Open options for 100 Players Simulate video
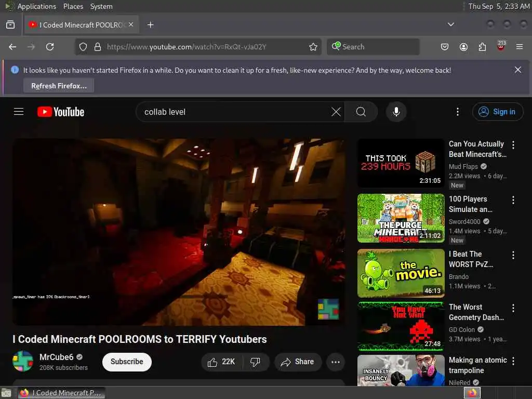Viewport: 532px width, 399px height. 513,200
